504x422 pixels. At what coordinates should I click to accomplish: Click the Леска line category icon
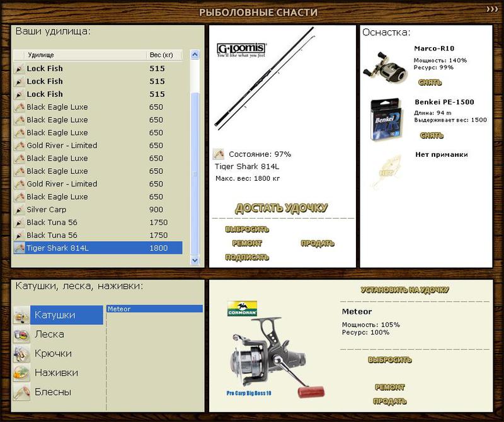(x=21, y=334)
